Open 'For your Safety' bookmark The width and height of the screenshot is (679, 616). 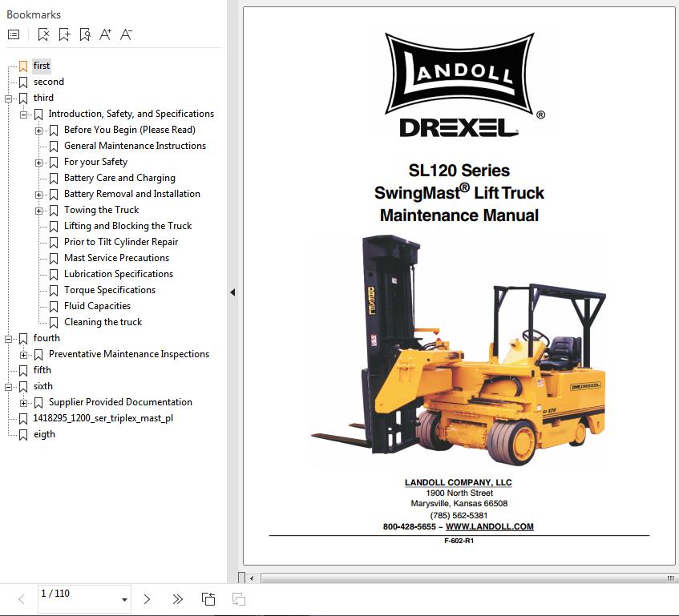(x=95, y=162)
